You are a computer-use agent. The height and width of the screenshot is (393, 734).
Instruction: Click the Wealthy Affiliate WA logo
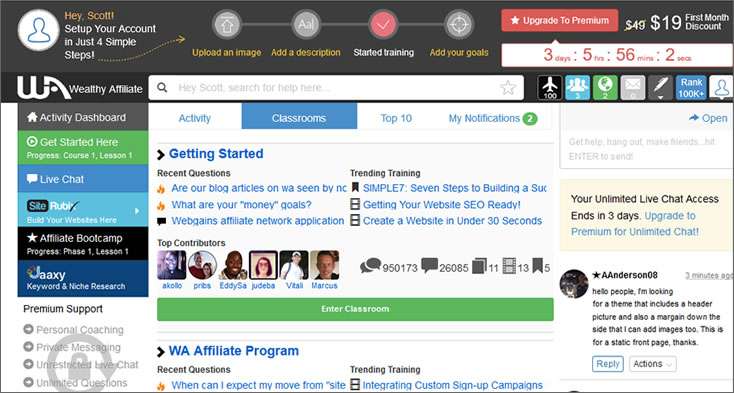coord(44,87)
